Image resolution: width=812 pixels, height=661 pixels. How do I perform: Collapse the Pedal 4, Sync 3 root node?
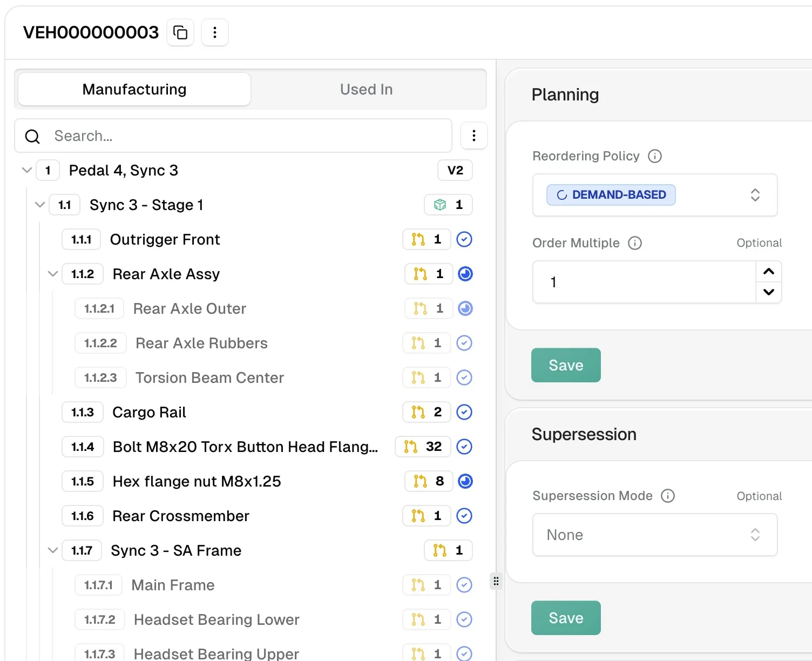tap(27, 170)
